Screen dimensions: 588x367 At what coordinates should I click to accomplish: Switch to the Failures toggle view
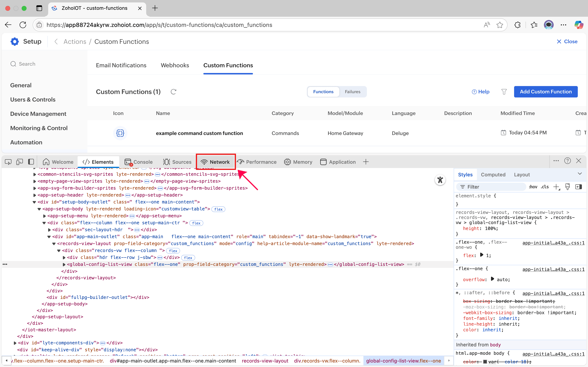(x=352, y=92)
